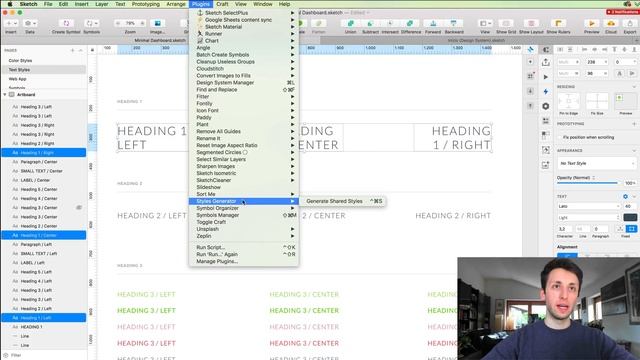
Task: Open the Prototyping menu
Action: pyautogui.click(x=146, y=4)
